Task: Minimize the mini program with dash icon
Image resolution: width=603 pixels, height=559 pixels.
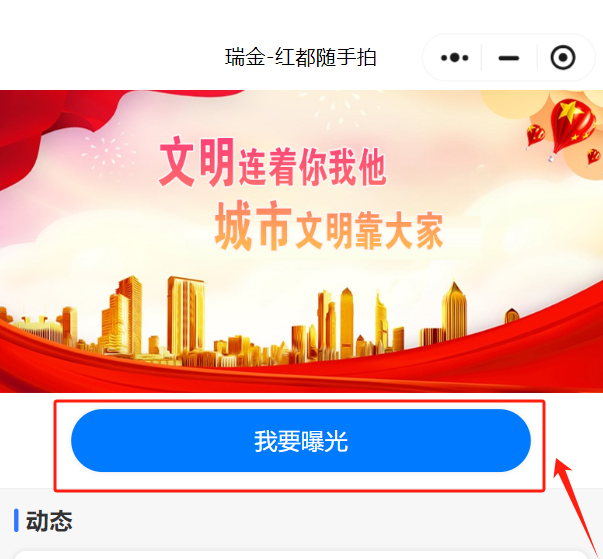Action: click(x=509, y=58)
